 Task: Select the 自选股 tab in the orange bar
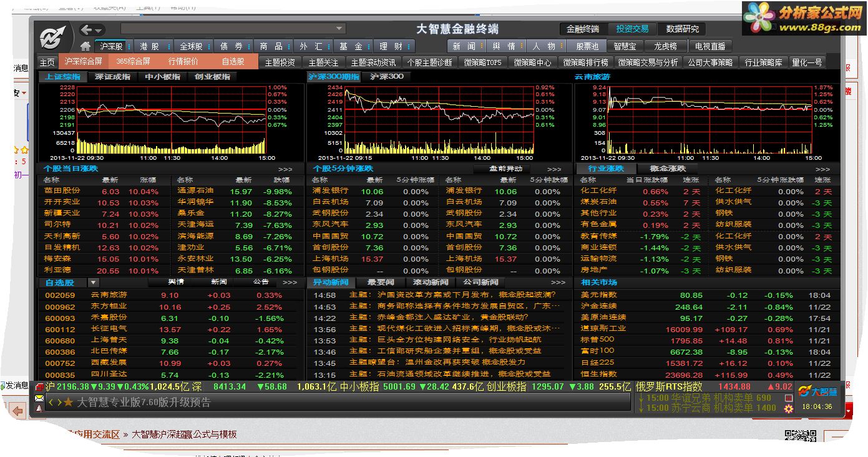[233, 62]
